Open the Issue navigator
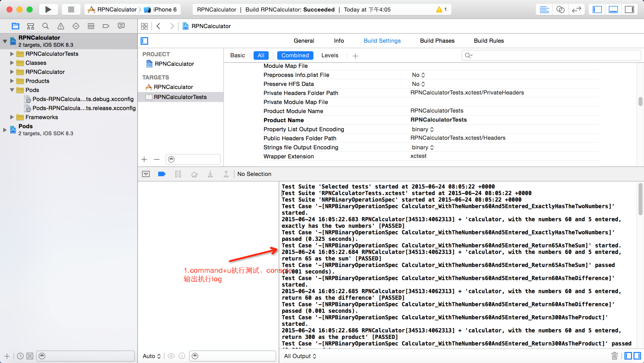The width and height of the screenshot is (644, 363). tap(61, 26)
